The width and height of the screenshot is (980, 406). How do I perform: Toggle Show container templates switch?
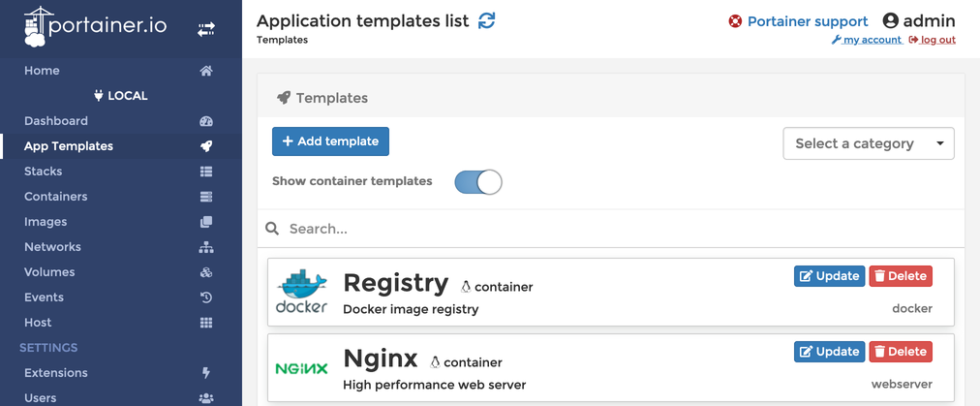(478, 182)
